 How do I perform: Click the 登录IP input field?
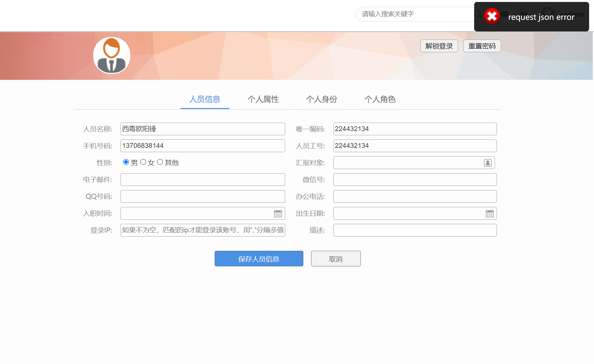coord(203,230)
